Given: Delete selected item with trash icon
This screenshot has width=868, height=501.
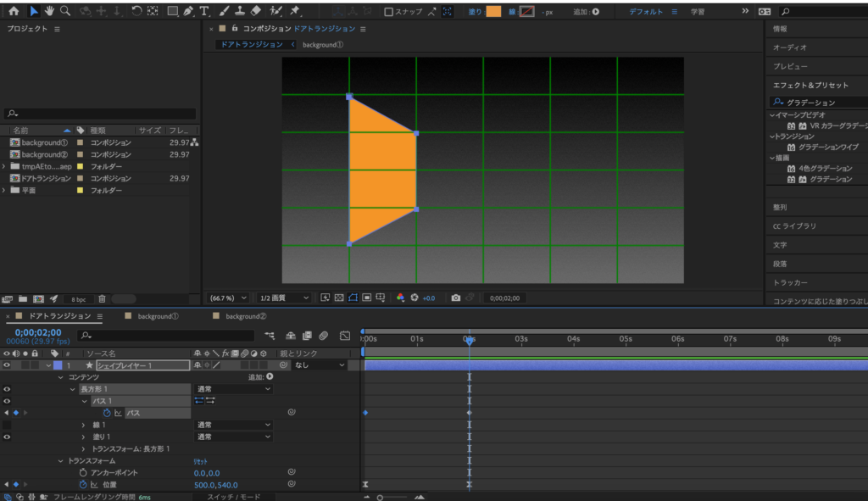Looking at the screenshot, I should tap(102, 299).
